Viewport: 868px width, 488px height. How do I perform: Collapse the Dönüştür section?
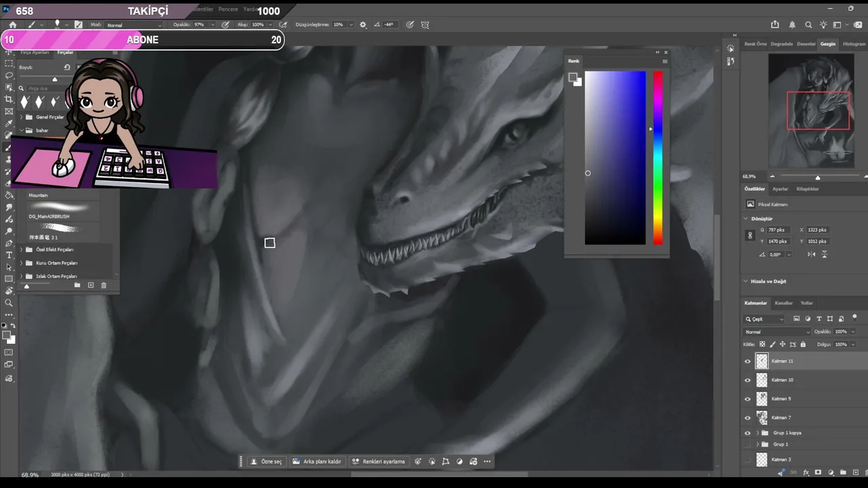746,219
